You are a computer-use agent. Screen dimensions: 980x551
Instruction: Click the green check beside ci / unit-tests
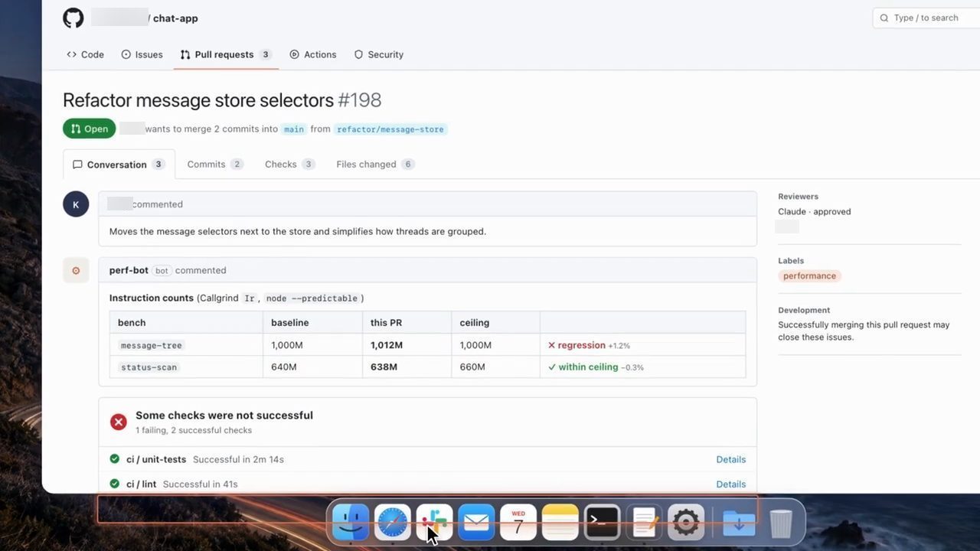(115, 459)
